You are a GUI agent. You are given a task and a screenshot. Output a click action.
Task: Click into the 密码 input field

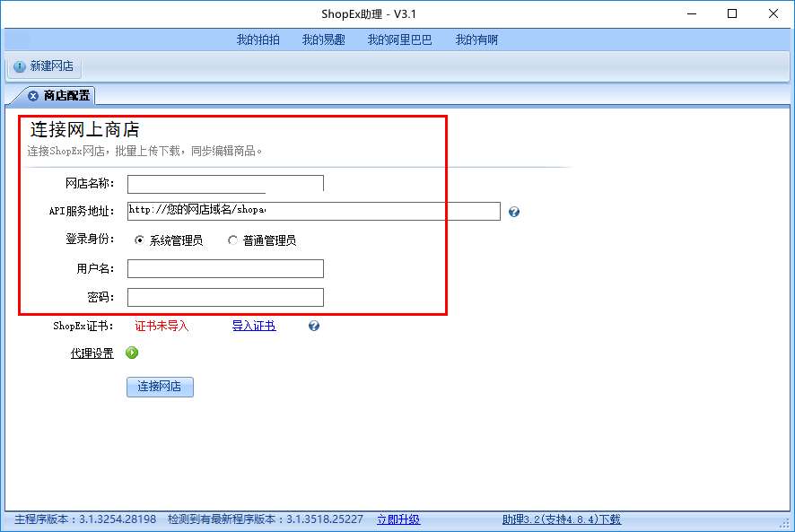225,297
